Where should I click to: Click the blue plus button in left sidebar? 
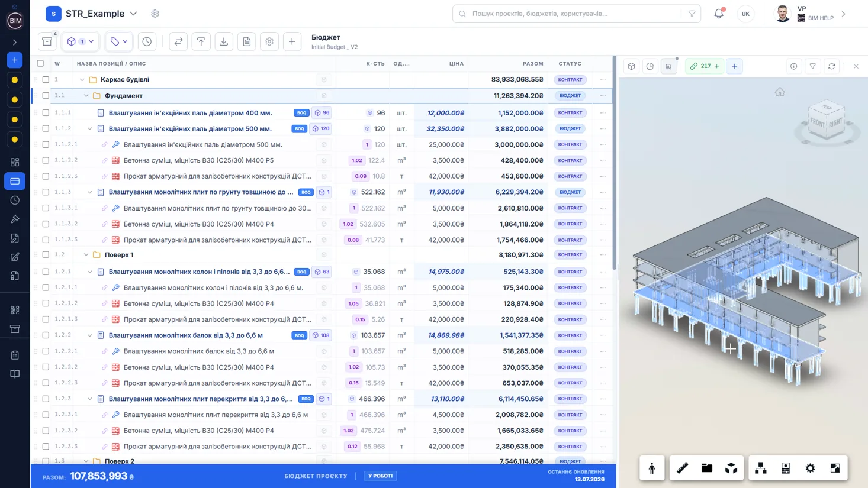[15, 60]
